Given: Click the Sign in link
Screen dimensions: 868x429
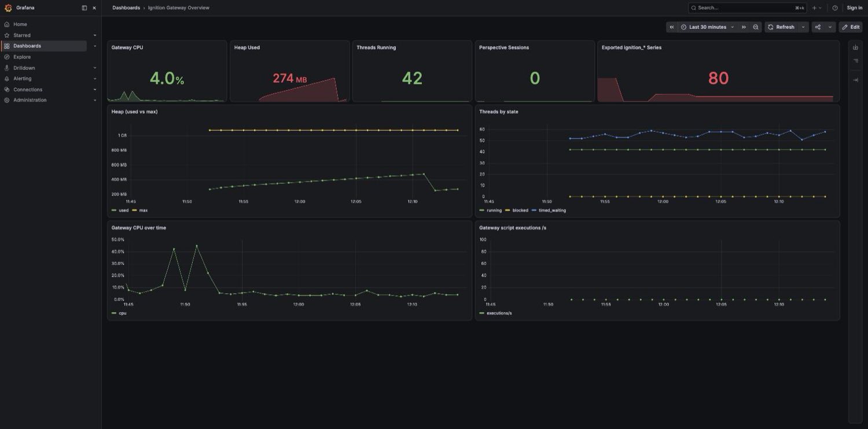Looking at the screenshot, I should (855, 8).
